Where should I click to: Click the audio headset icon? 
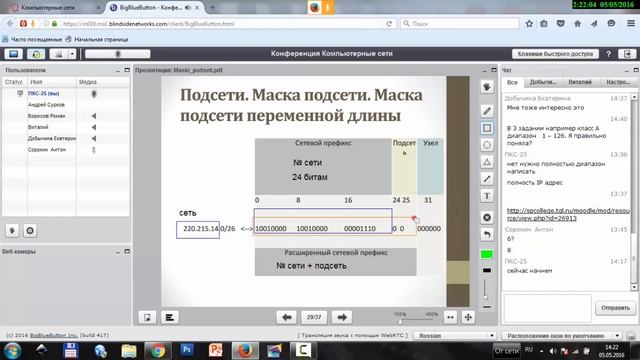36,54
